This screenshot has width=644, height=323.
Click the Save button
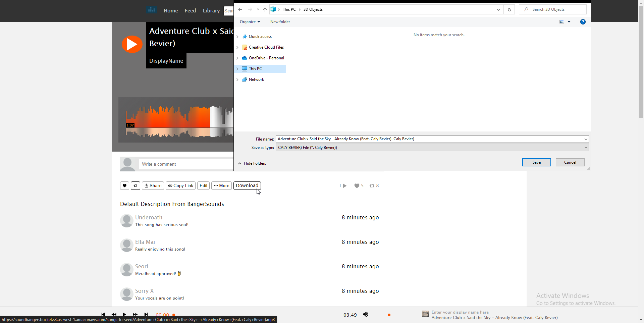(536, 162)
